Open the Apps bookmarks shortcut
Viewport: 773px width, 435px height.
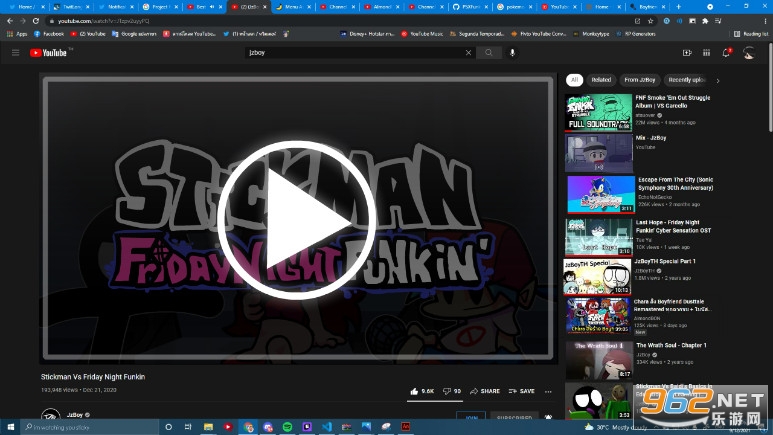click(17, 34)
